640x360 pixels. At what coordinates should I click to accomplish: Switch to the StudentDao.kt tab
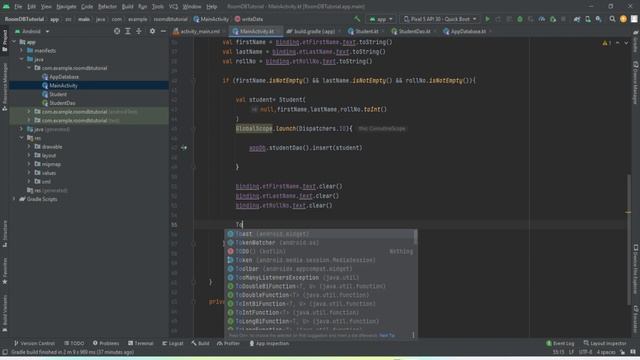413,31
